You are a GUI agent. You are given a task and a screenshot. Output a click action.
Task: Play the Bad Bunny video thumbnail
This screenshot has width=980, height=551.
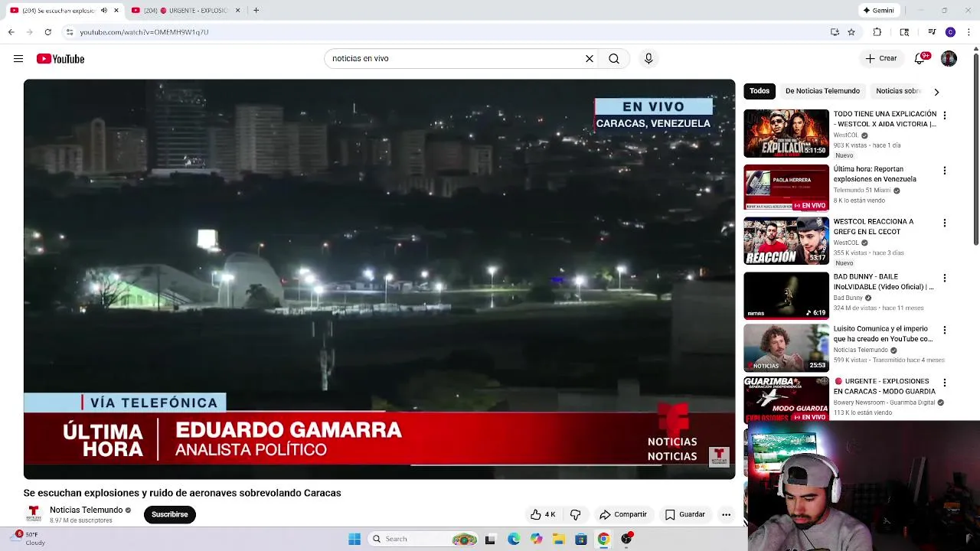786,295
